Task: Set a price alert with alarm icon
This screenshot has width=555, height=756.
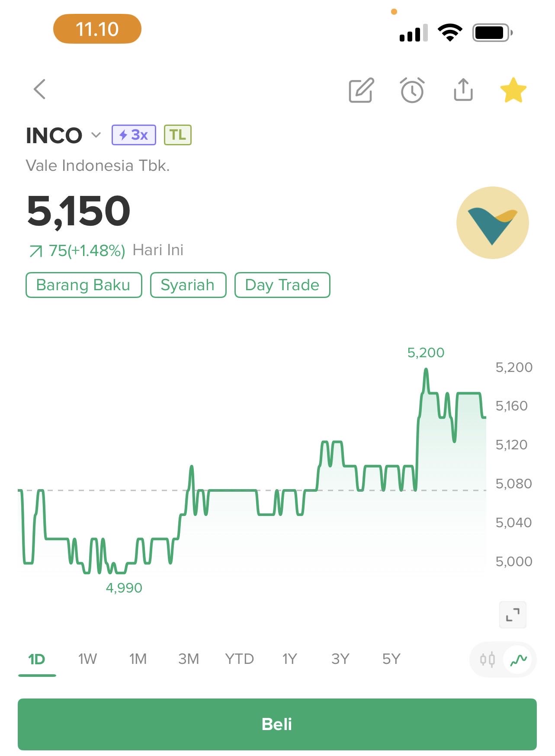Action: pyautogui.click(x=412, y=90)
